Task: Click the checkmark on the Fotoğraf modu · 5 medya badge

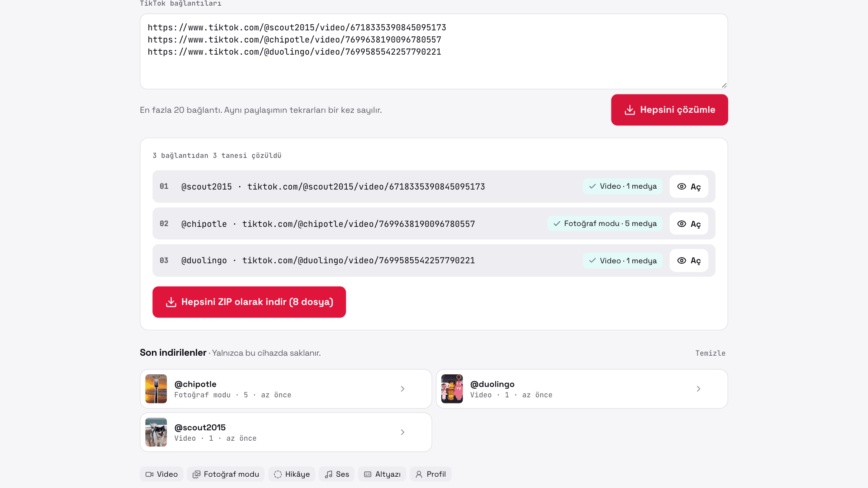Action: (557, 224)
